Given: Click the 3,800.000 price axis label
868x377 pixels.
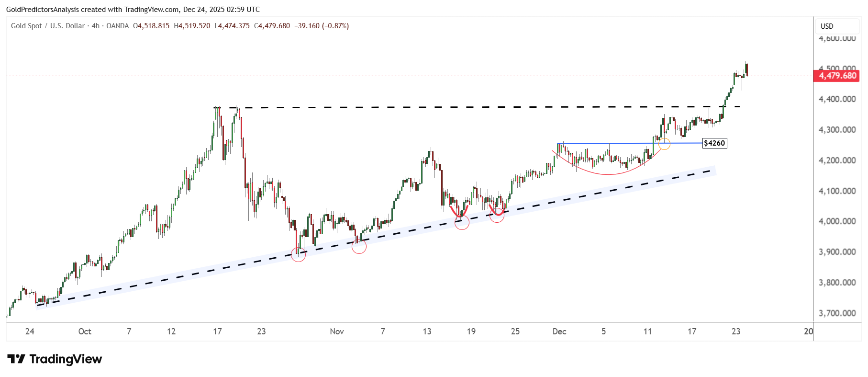Looking at the screenshot, I should 837,283.
